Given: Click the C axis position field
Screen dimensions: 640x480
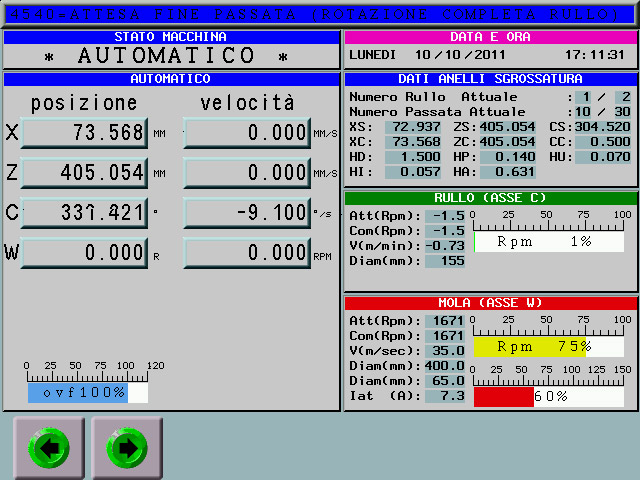Looking at the screenshot, I should coord(84,213).
